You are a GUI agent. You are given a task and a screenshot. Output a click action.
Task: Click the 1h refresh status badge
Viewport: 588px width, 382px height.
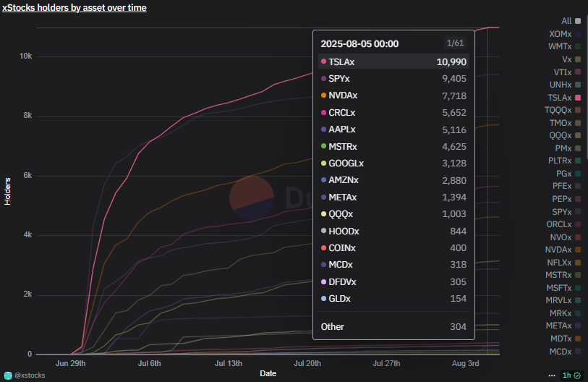coord(571,375)
